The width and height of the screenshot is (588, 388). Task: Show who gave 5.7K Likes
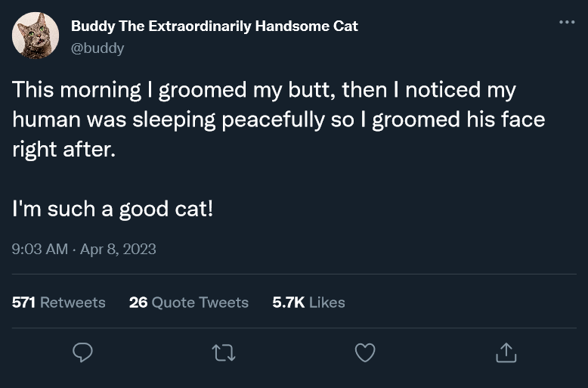(308, 303)
